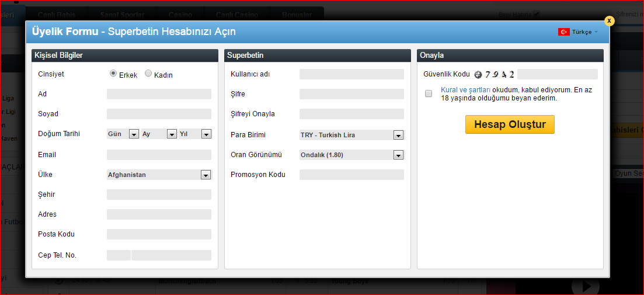Viewport: 644px width, 295px height.
Task: Open the Para Birimi currency dropdown
Action: [352, 135]
